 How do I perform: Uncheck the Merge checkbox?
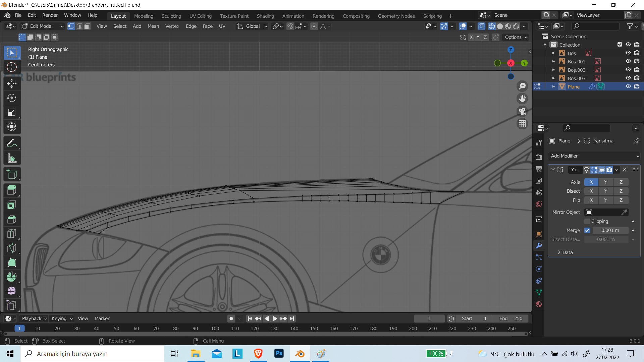(587, 230)
